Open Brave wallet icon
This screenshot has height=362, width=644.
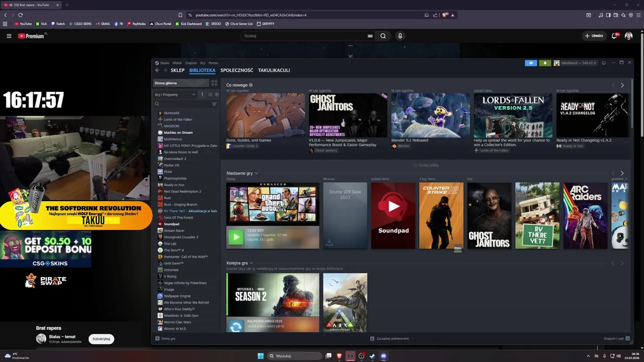[x=616, y=15]
